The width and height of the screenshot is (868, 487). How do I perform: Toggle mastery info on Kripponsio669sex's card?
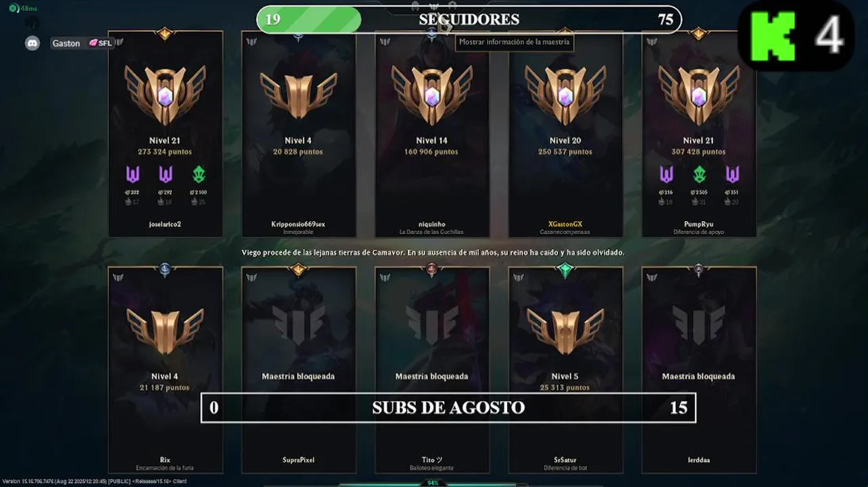251,42
